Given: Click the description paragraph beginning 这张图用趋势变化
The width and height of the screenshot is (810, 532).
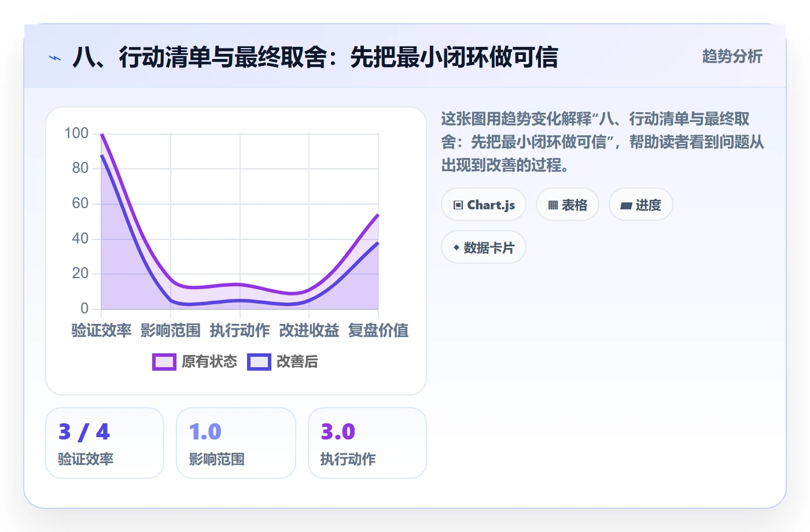Looking at the screenshot, I should [603, 142].
